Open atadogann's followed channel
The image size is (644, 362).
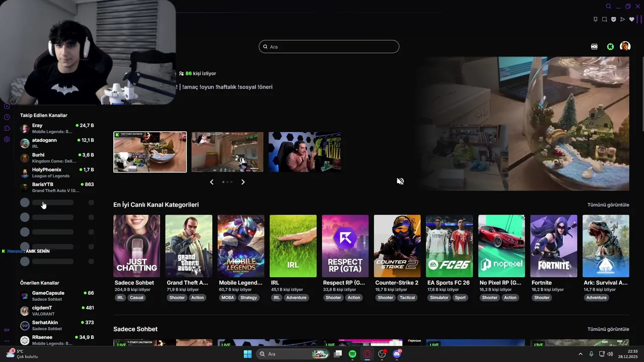coord(57,143)
